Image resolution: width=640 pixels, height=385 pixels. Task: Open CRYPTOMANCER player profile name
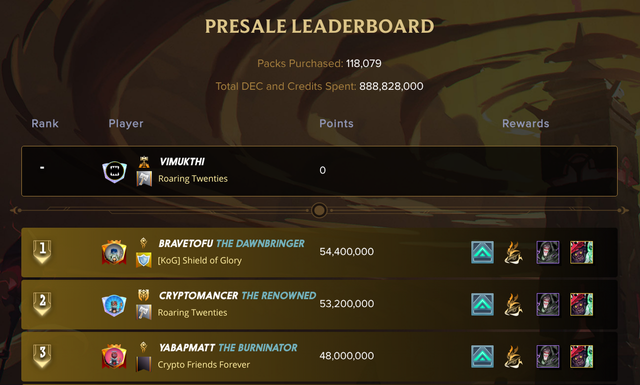[x=198, y=296]
